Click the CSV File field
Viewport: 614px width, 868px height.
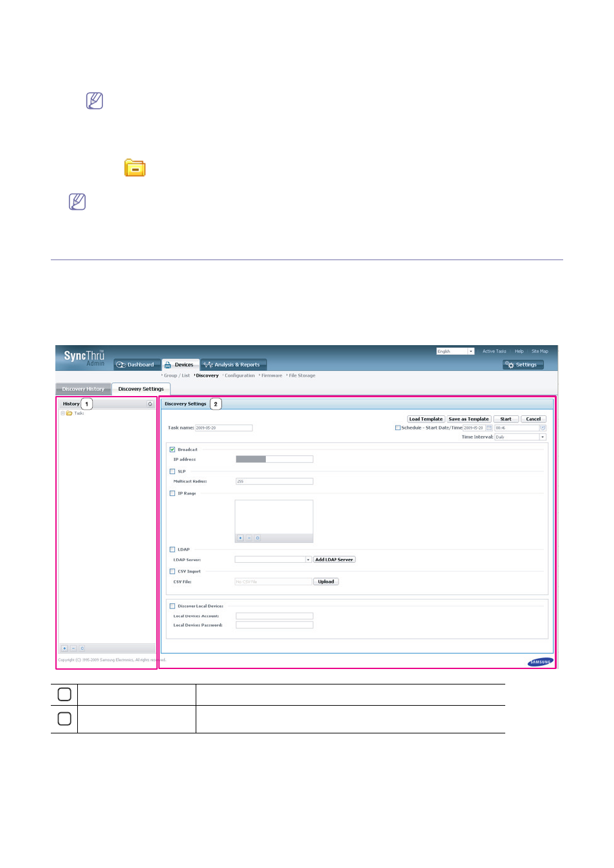pos(274,581)
